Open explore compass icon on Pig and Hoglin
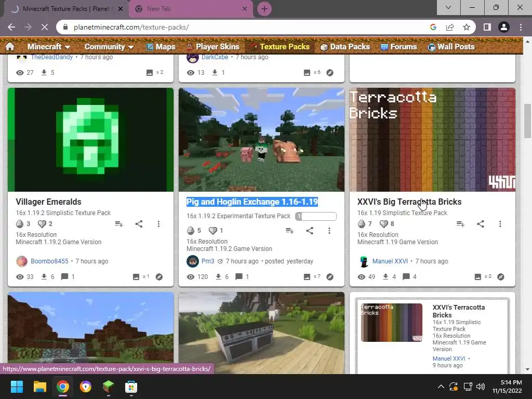Screen dimensions: 532x399 click(x=330, y=277)
